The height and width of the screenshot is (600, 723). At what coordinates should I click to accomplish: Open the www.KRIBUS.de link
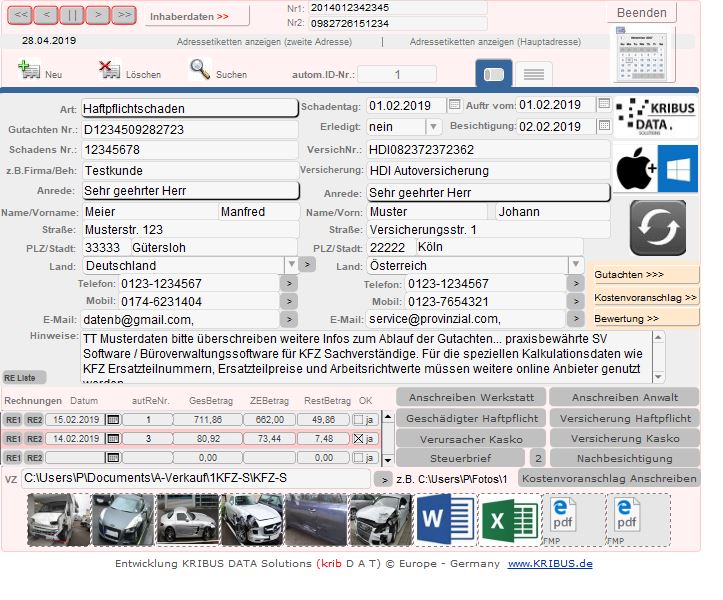550,564
